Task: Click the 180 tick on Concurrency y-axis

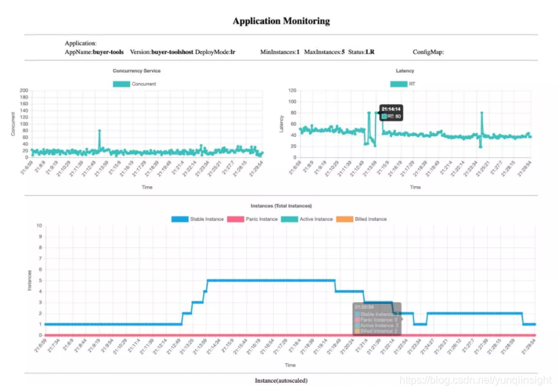Action: (x=24, y=97)
